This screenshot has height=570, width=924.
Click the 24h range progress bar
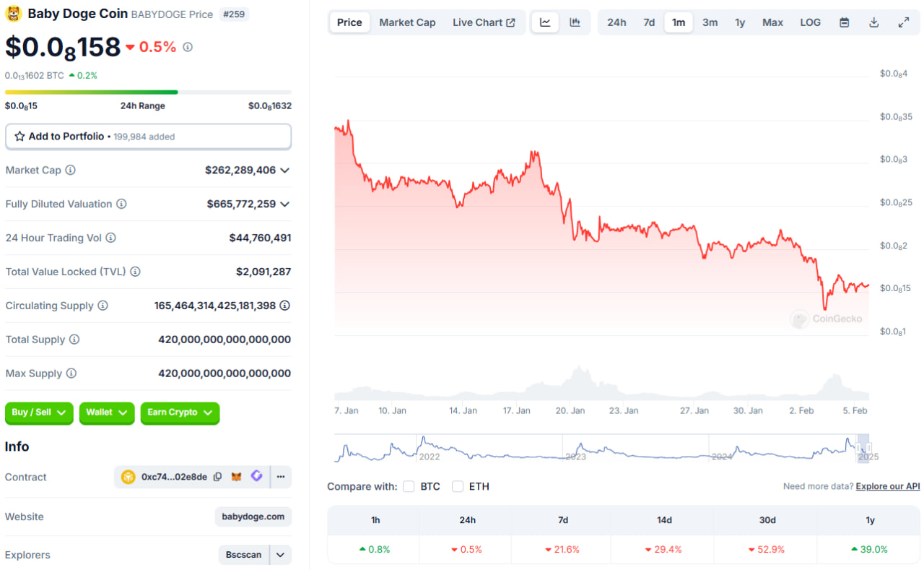pos(148,92)
